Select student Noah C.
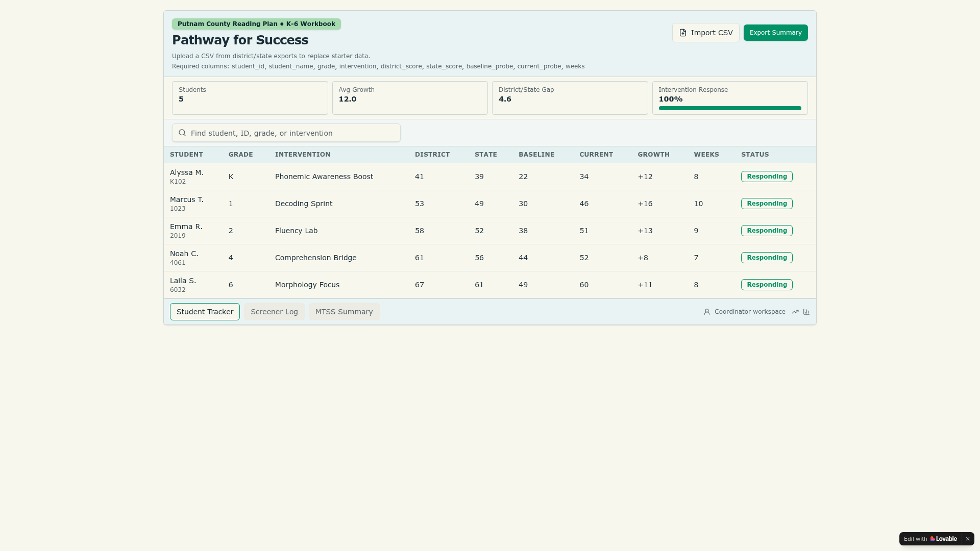 [184, 254]
